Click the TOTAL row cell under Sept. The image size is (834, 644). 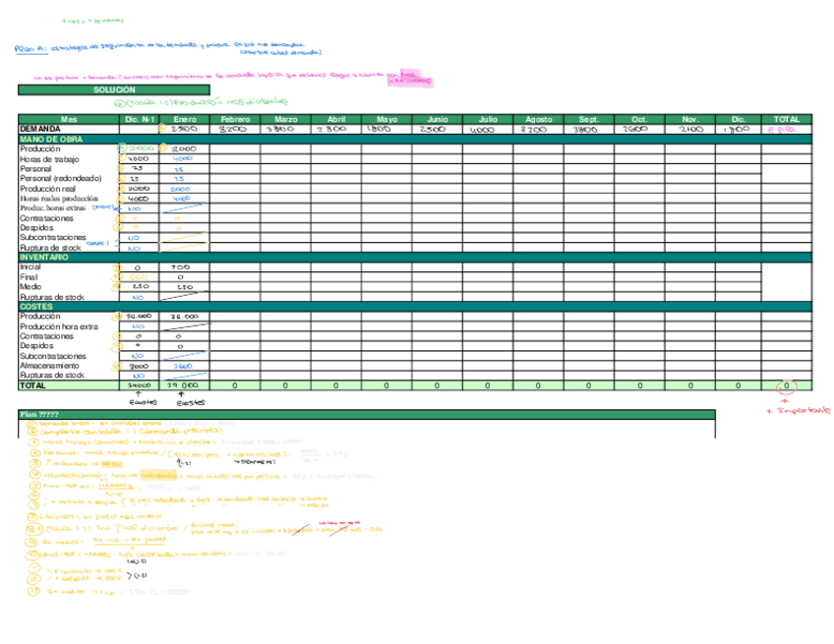tap(589, 385)
